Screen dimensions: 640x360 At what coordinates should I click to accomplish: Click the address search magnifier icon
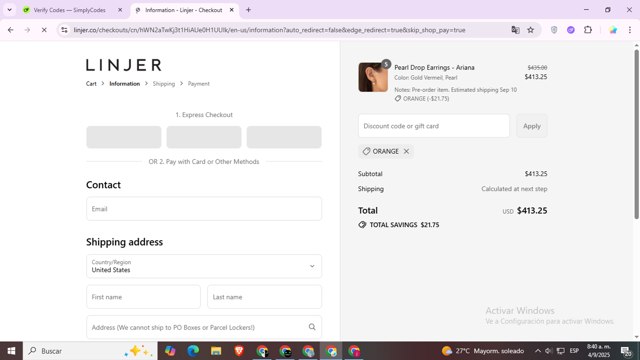[x=312, y=327]
